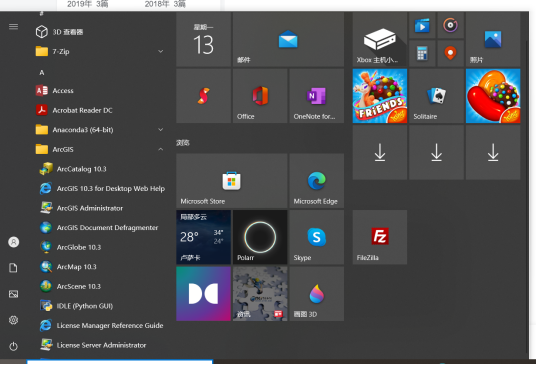Open the weather live tile
This screenshot has width=536, height=365.
coord(203,237)
